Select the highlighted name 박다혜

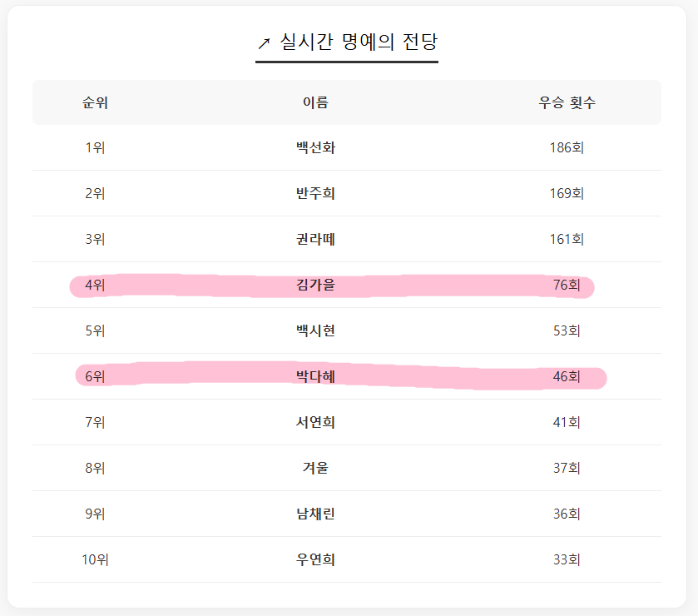point(315,377)
